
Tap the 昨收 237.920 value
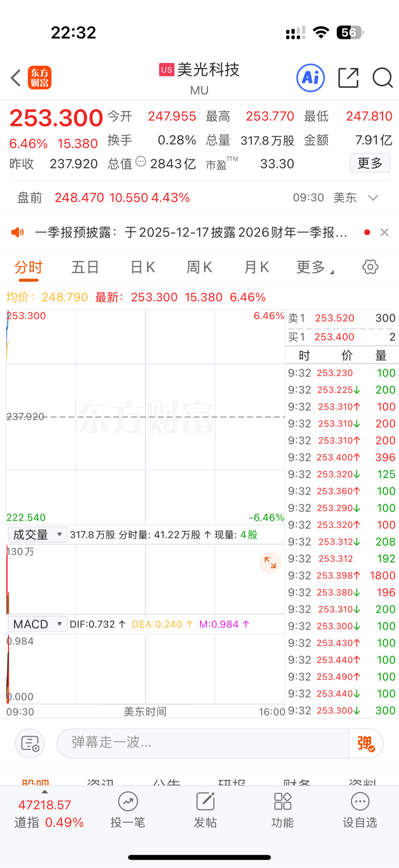pos(74,164)
